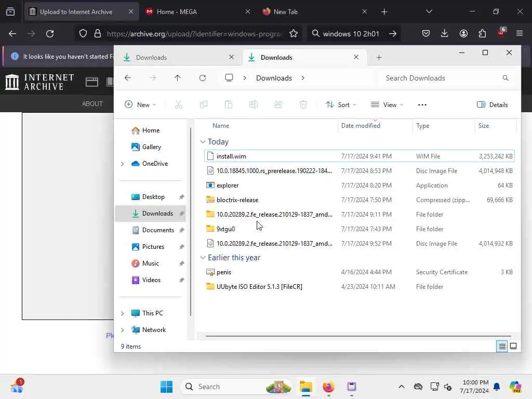Screen dimensions: 532x399
Task: Expand OneDrive in the navigation pane
Action: click(x=123, y=164)
